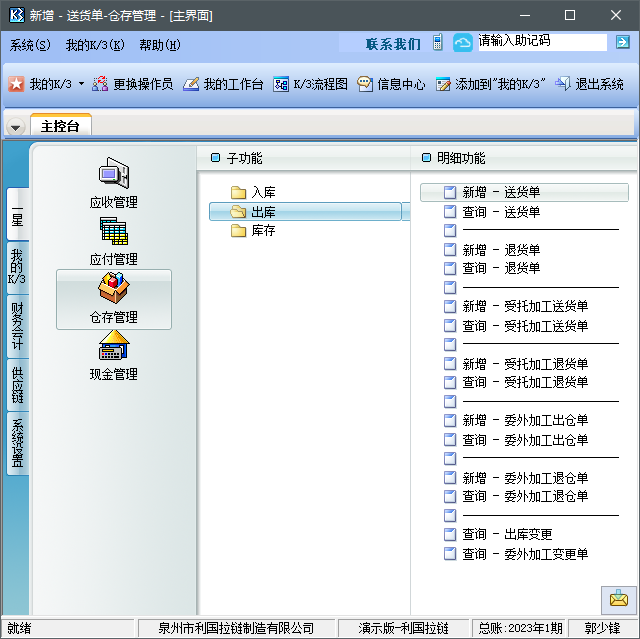Open the 系统(S) menu

coord(30,45)
